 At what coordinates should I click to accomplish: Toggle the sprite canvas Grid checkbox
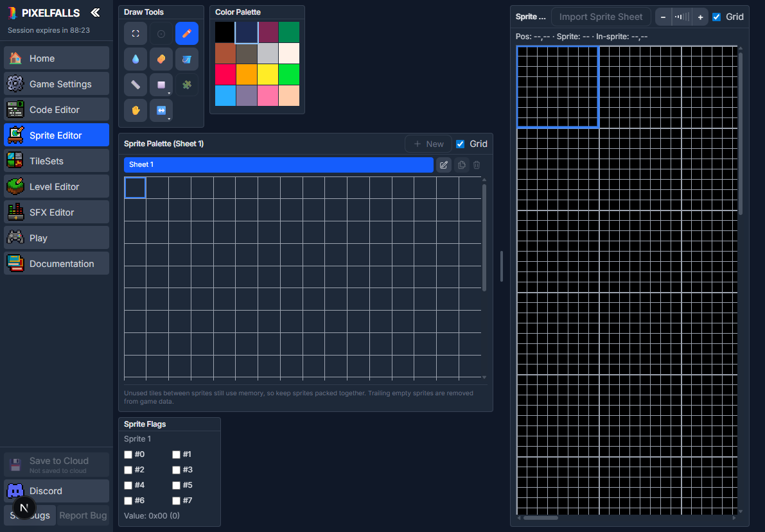click(x=716, y=17)
